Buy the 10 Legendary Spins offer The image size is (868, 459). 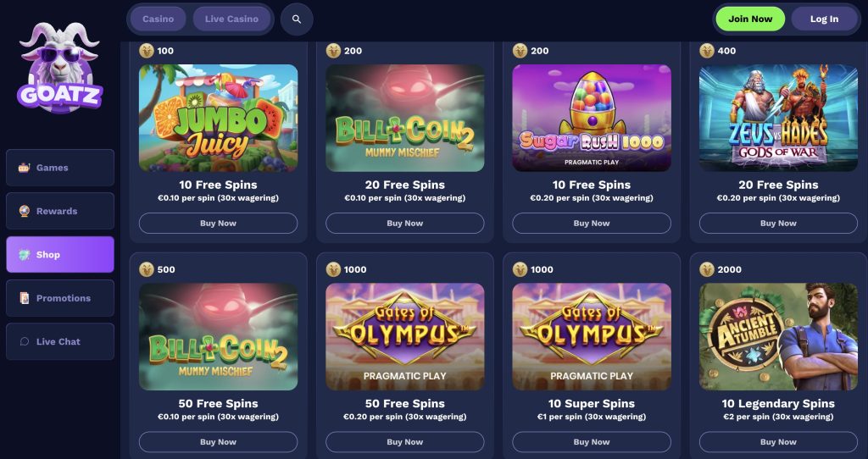click(x=778, y=442)
